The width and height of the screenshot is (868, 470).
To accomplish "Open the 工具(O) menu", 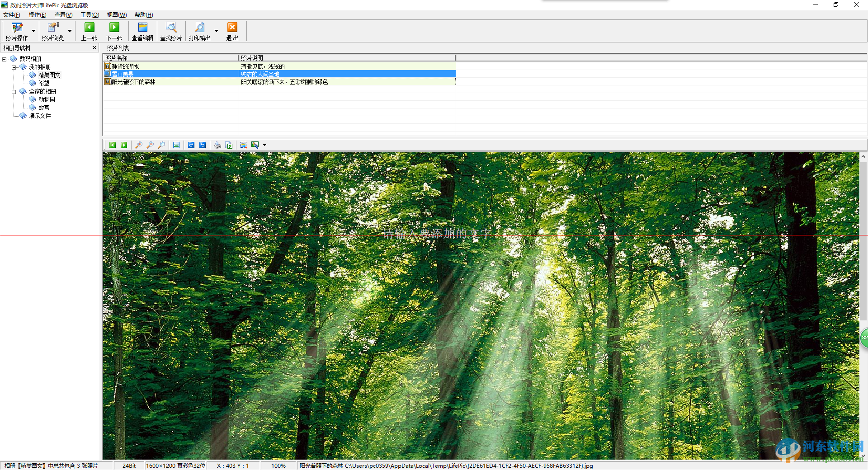I will point(90,14).
